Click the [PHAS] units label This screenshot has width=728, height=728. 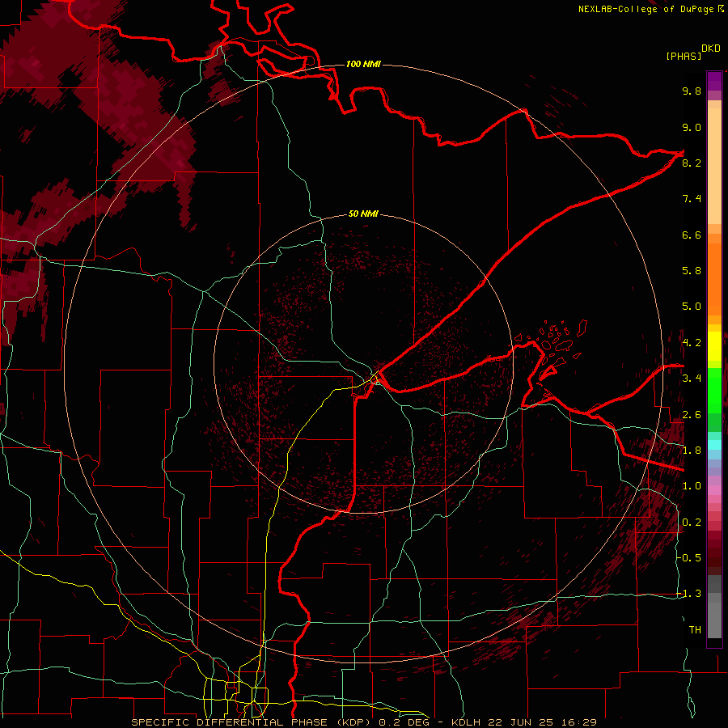point(684,56)
